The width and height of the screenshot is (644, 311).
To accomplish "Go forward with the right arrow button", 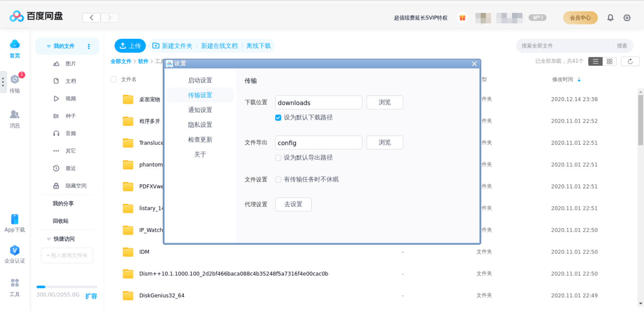I will tap(110, 17).
